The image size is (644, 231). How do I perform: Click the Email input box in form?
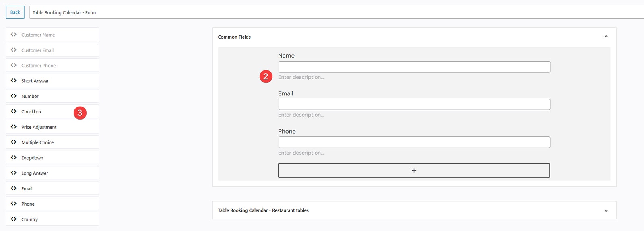coord(414,105)
